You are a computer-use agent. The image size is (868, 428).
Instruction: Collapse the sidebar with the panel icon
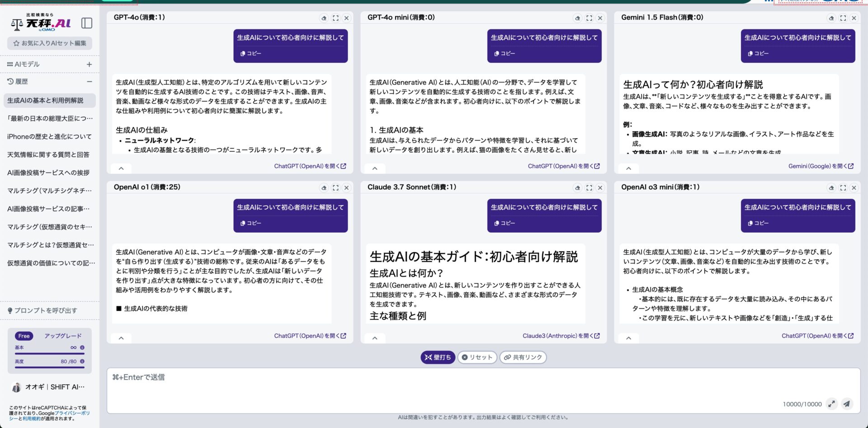(87, 23)
